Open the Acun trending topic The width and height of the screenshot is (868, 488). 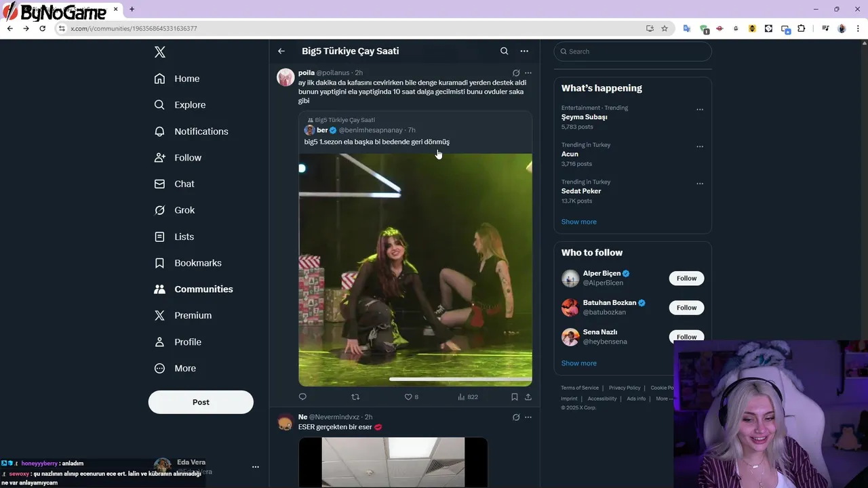(570, 154)
